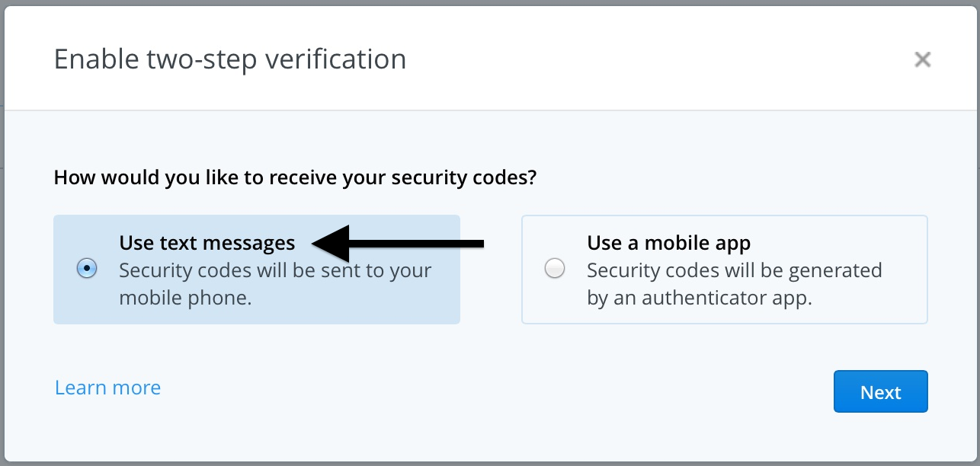Screen dimensions: 980x466
Task: Click the 'Use a mobile app' bold label
Action: (668, 243)
